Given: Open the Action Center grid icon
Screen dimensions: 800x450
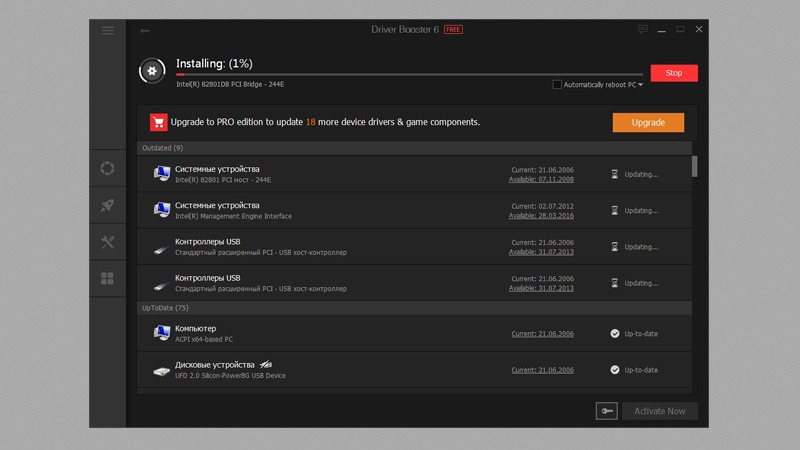Looking at the screenshot, I should [107, 279].
